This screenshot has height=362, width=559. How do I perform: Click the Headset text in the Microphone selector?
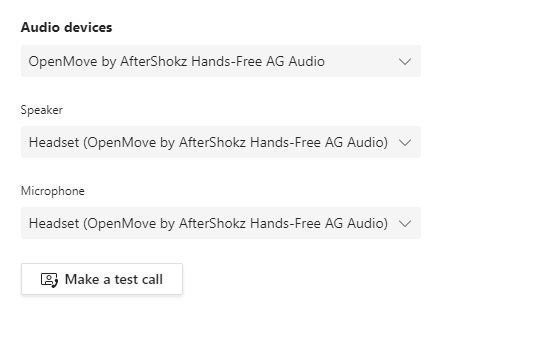54,223
